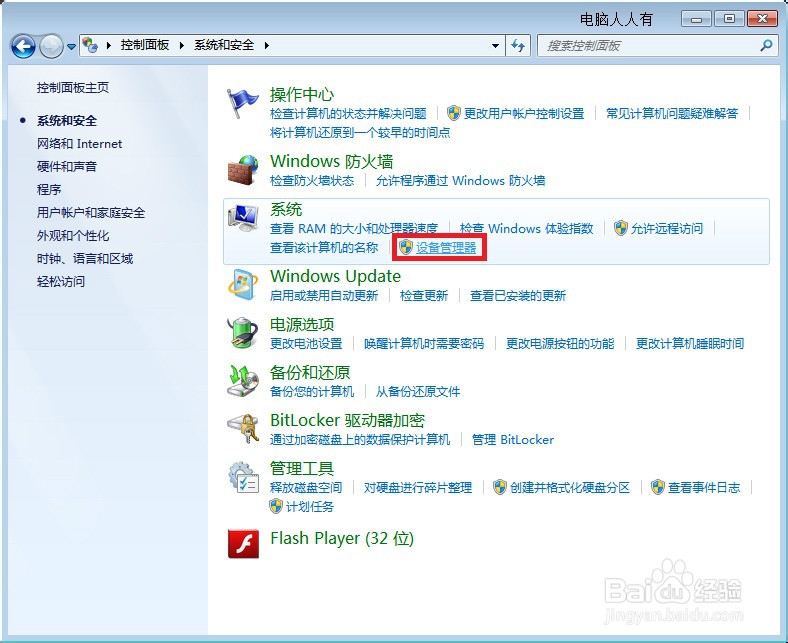The height and width of the screenshot is (643, 788).
Task: Open 常见计算机问题疑难解答 link
Action: (x=672, y=113)
